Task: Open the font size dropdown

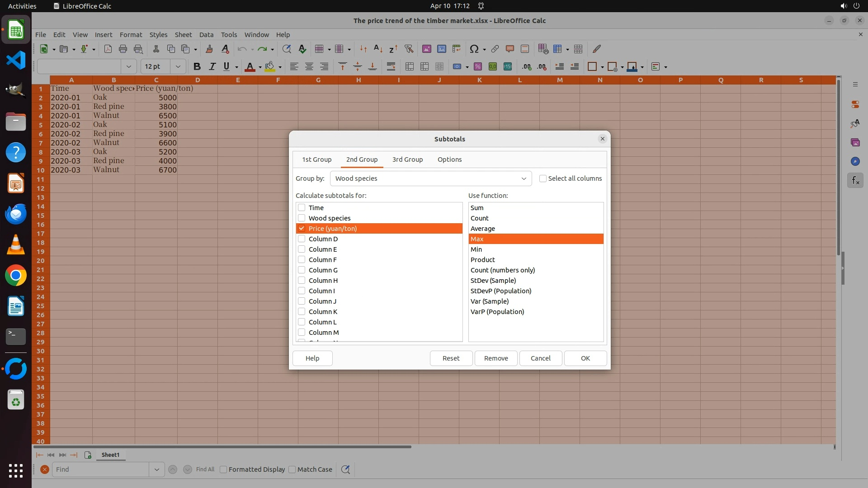Action: (178, 67)
